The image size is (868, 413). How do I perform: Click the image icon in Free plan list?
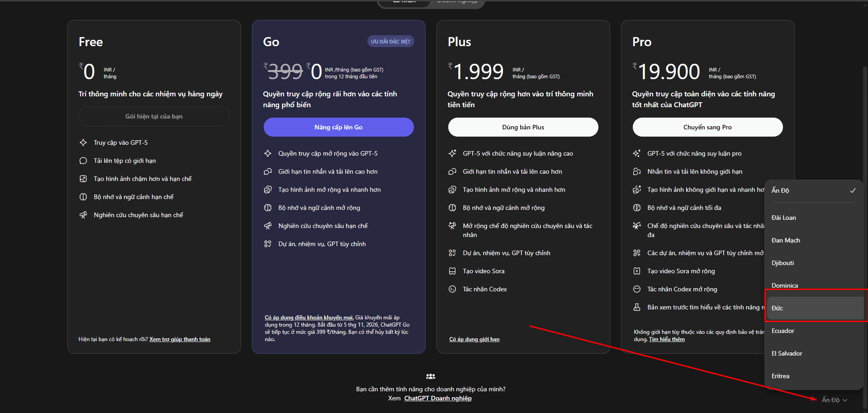pyautogui.click(x=83, y=179)
